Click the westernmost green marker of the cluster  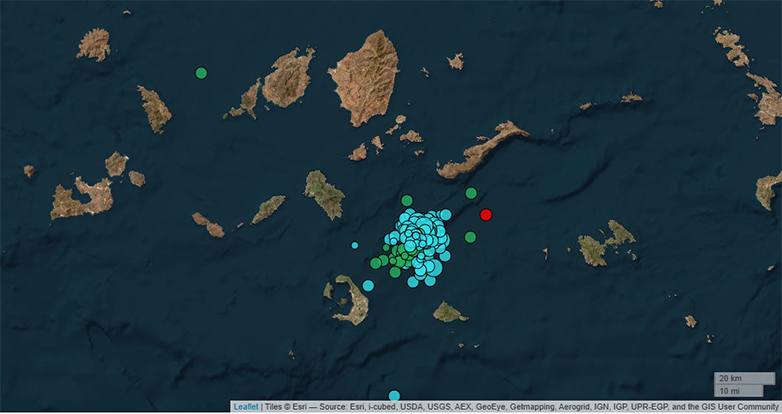pyautogui.click(x=375, y=263)
